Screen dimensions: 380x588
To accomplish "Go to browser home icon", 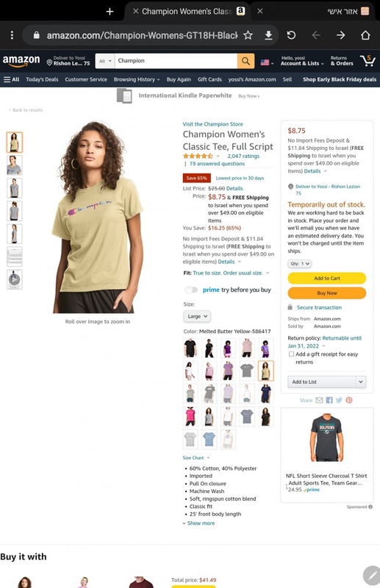I will (365, 35).
